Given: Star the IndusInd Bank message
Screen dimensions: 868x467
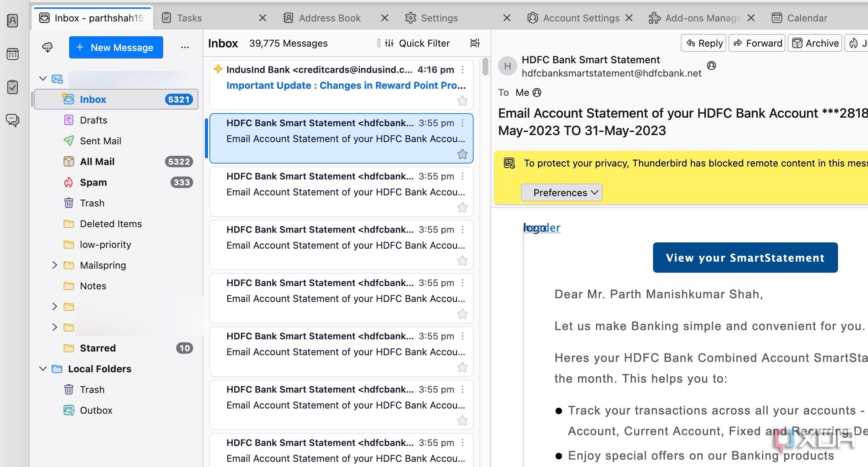Looking at the screenshot, I should (462, 101).
